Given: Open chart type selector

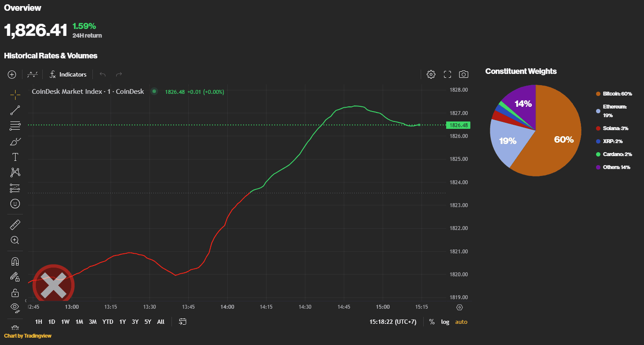Looking at the screenshot, I should click(32, 74).
